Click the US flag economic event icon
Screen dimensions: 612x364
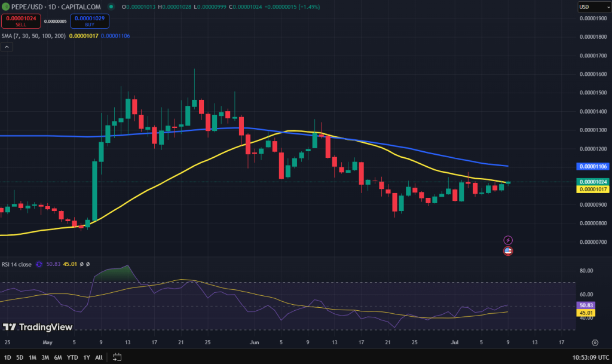[x=508, y=251]
